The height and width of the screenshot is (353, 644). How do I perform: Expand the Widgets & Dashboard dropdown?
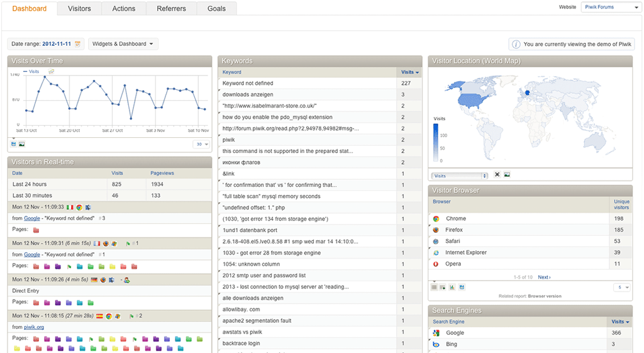pyautogui.click(x=123, y=44)
